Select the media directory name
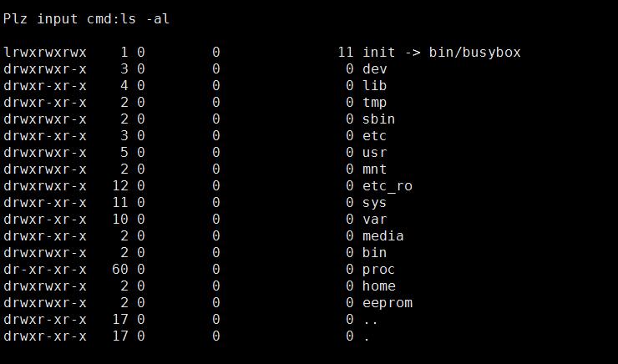Image resolution: width=618 pixels, height=364 pixels. (382, 236)
